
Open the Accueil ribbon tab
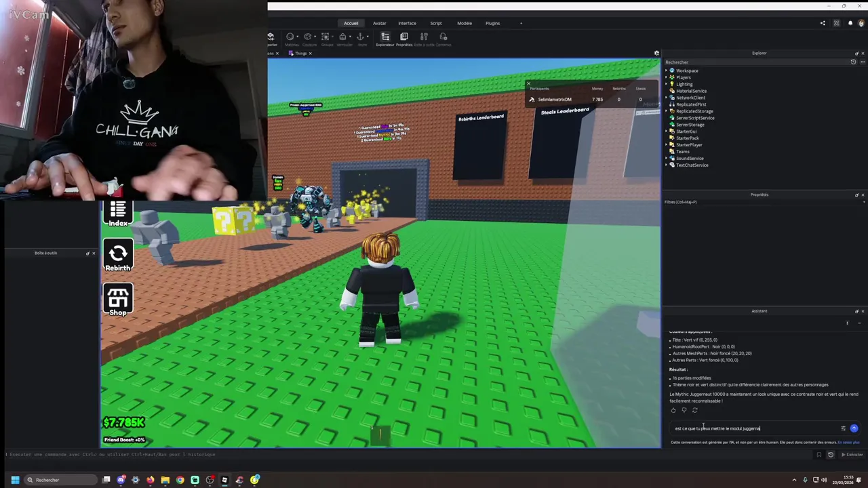coord(351,23)
